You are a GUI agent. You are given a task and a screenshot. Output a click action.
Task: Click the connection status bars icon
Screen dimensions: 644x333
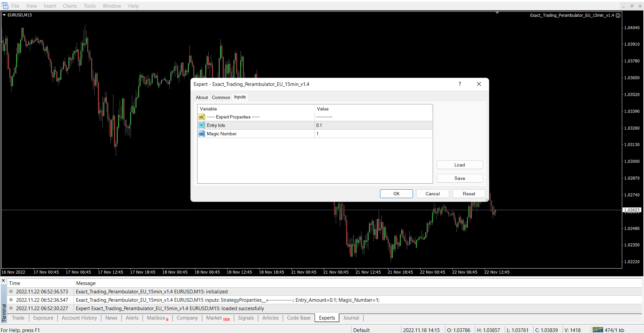point(597,330)
